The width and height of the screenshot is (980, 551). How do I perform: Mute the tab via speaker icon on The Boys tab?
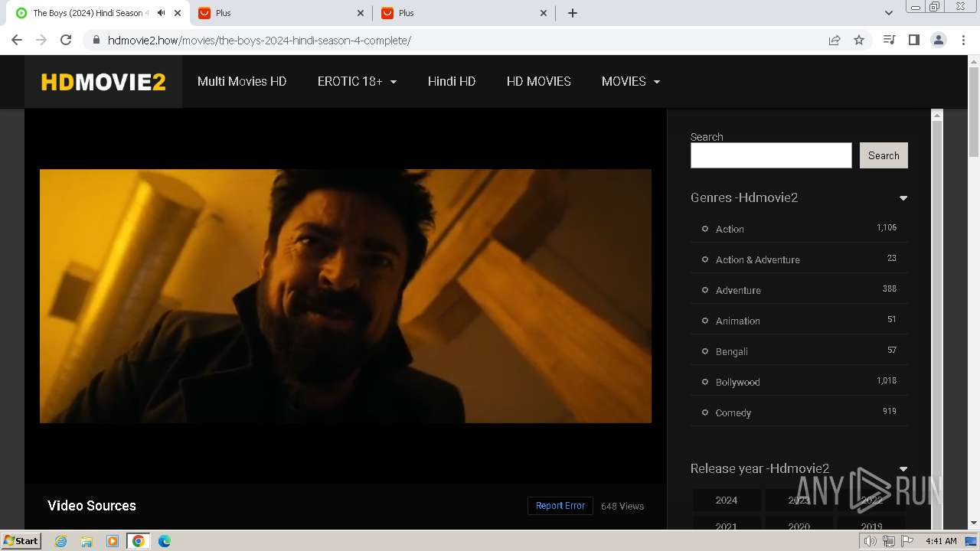(x=161, y=13)
